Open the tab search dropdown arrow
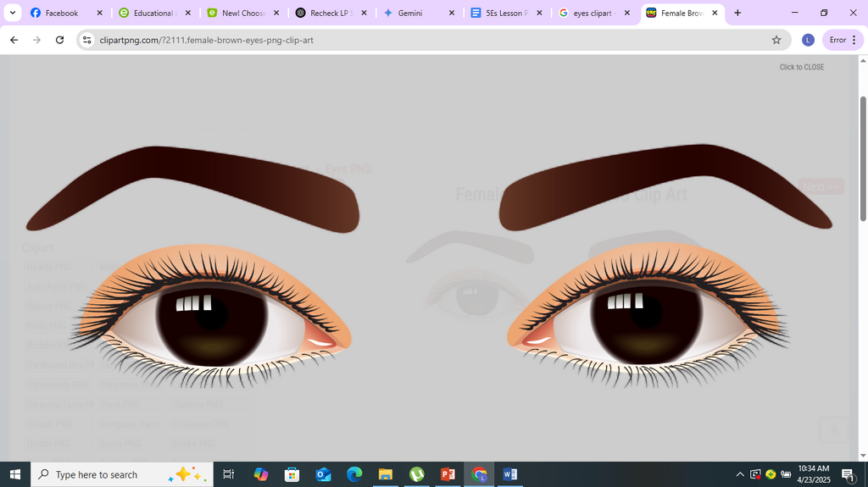This screenshot has width=868, height=487. (x=12, y=13)
